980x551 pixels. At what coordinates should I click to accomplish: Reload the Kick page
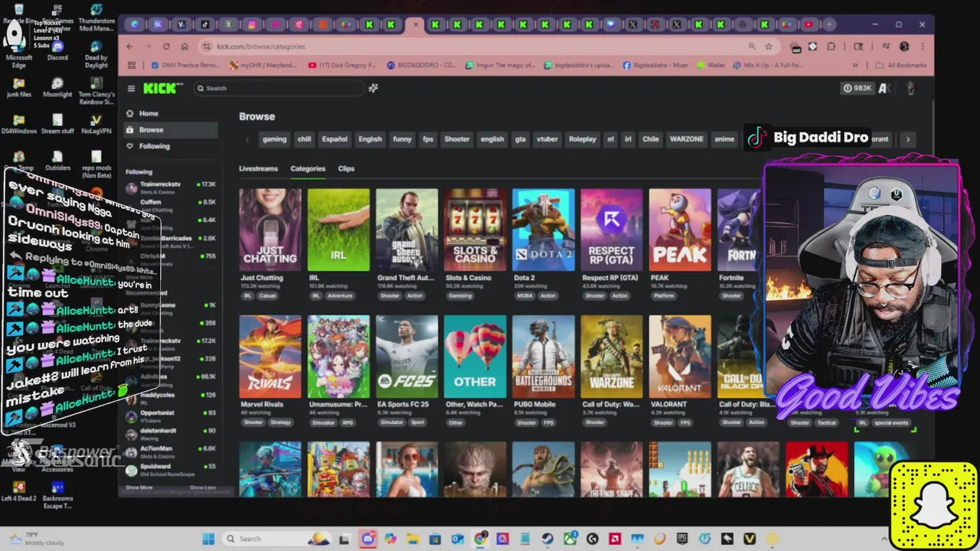(x=166, y=47)
